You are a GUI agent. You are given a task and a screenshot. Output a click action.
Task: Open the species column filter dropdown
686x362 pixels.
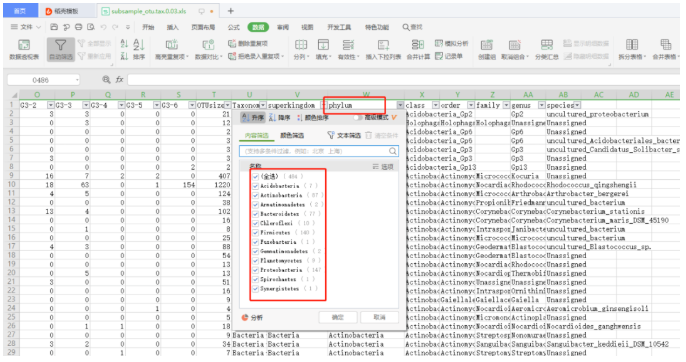pos(577,105)
